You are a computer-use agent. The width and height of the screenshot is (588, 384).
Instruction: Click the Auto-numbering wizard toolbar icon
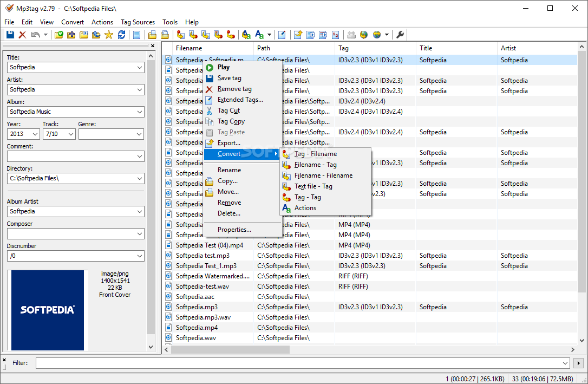(336, 35)
